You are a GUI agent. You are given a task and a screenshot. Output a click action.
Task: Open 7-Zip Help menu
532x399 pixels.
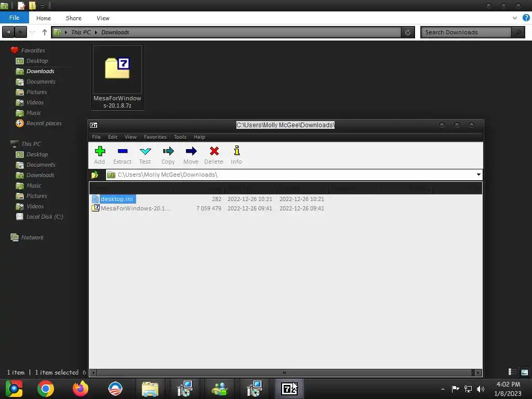(199, 137)
